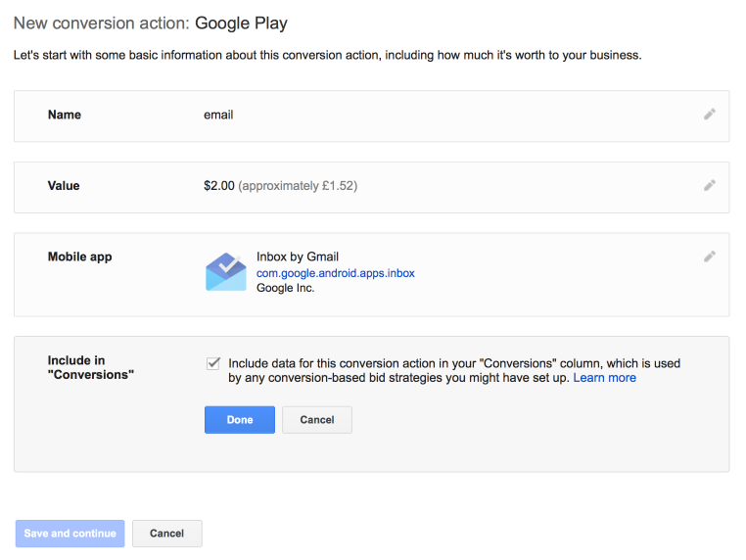Click the bold "Name" row label
This screenshot has height=560, width=746.
pos(65,115)
